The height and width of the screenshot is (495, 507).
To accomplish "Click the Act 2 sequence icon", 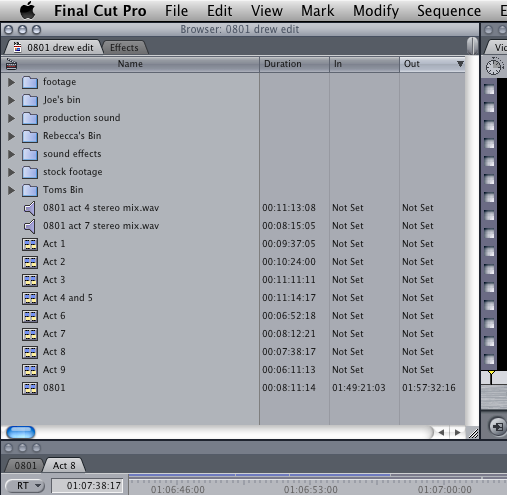I will pos(30,262).
